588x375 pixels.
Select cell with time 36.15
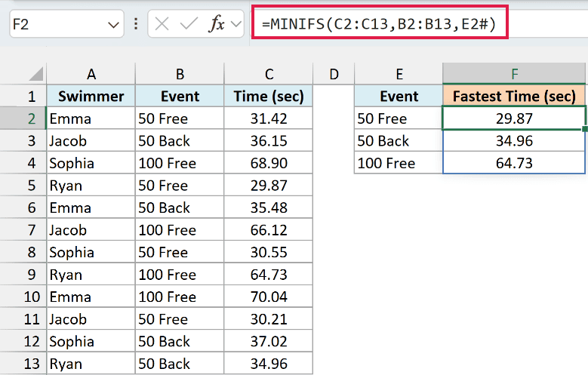tap(269, 140)
